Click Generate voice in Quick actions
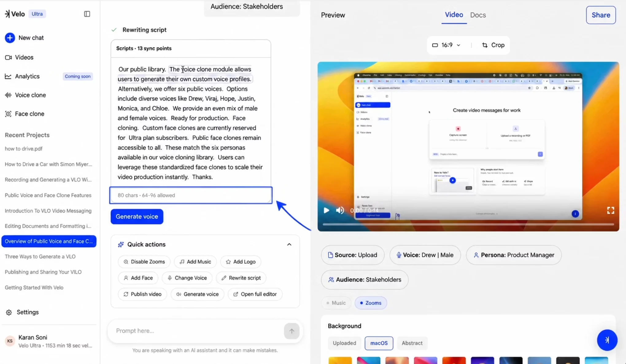The height and width of the screenshot is (364, 626). pyautogui.click(x=197, y=294)
